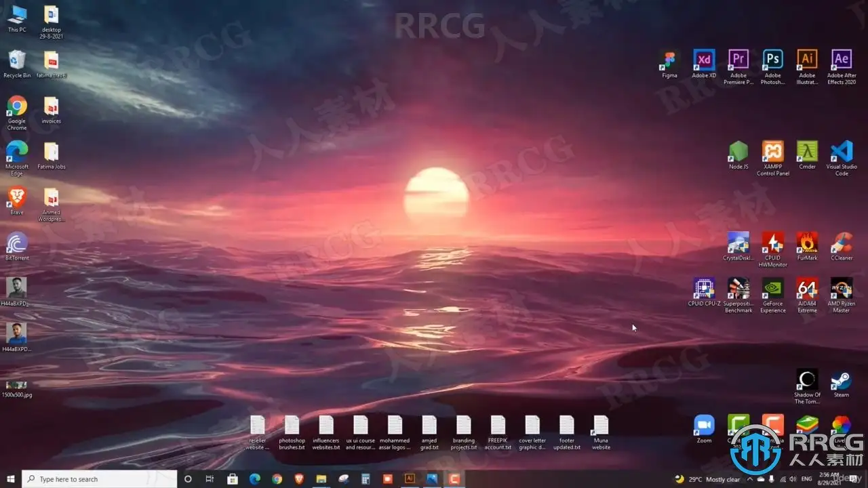The width and height of the screenshot is (868, 488).
Task: Click the photoshop brushes.txt file
Action: point(292,432)
